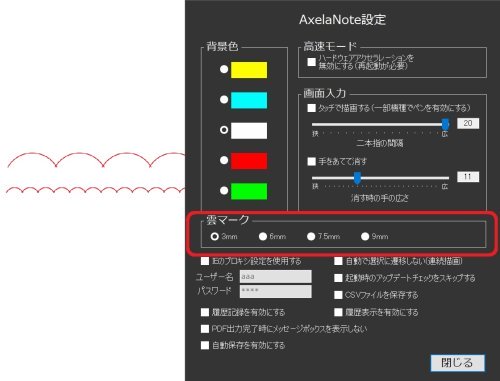This screenshot has width=500, height=381.
Task: Select the yellow background color radio button
Action: [224, 69]
